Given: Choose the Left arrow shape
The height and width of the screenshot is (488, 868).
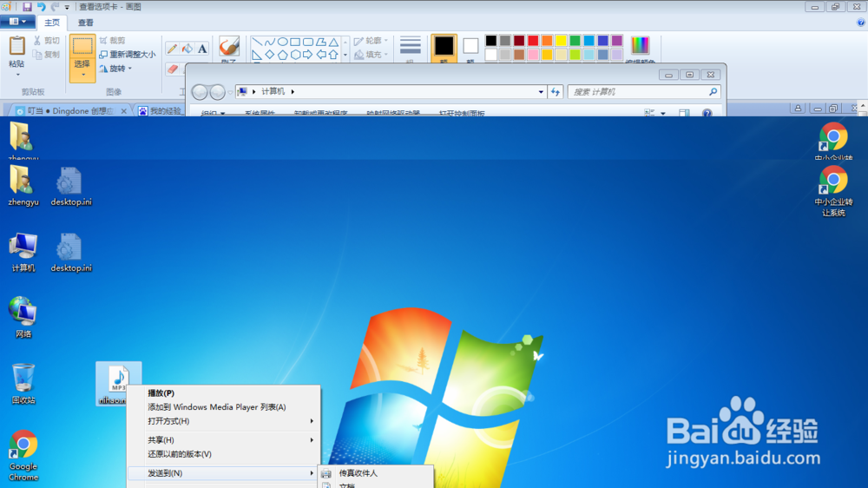Looking at the screenshot, I should (x=320, y=55).
